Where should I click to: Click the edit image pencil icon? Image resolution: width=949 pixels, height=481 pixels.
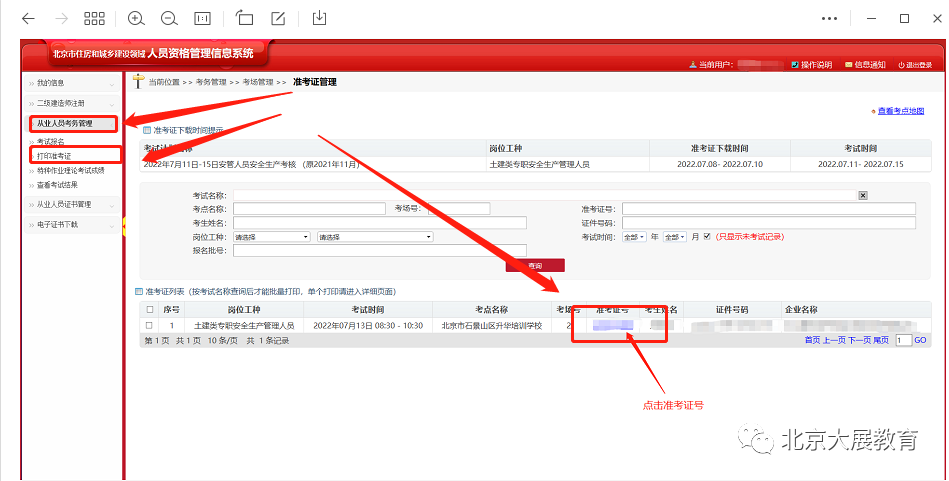click(x=278, y=18)
